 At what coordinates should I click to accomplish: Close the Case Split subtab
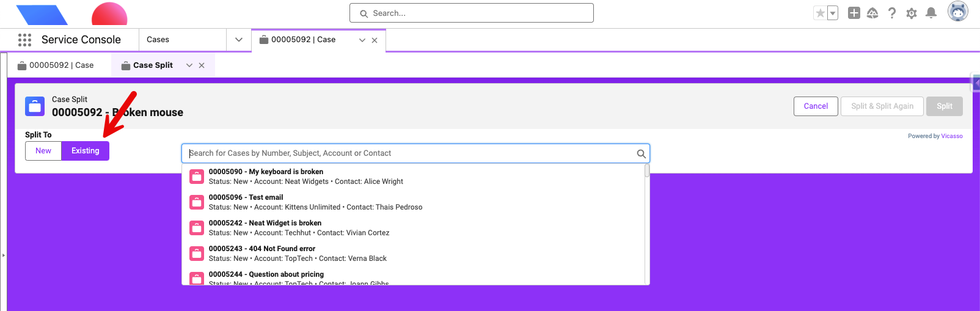coord(202,65)
